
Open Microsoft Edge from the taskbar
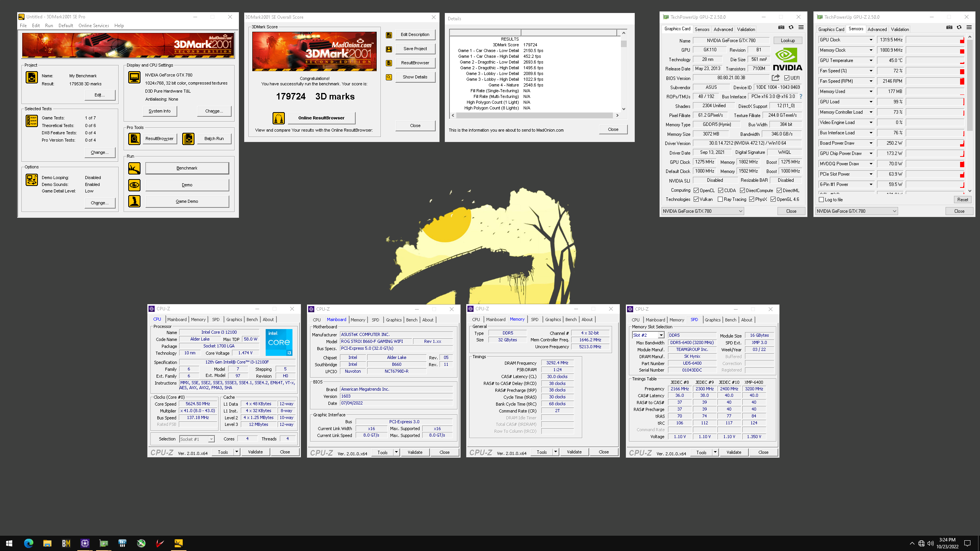[28, 543]
